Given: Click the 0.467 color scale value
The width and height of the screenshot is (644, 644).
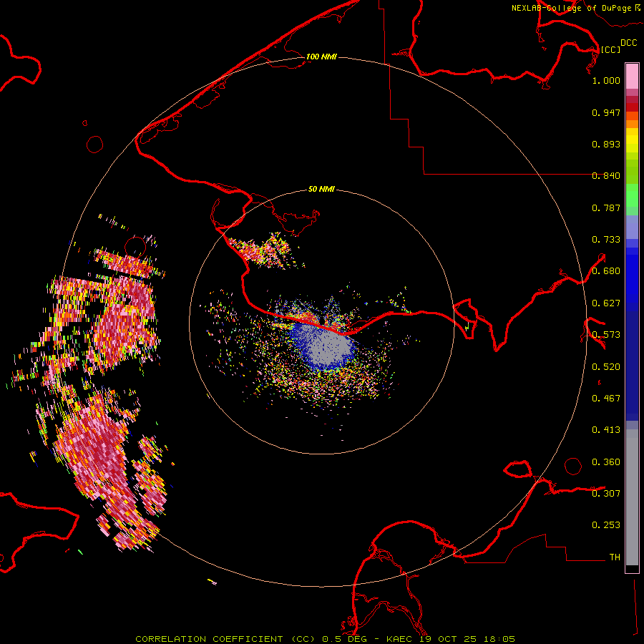Looking at the screenshot, I should [x=606, y=399].
